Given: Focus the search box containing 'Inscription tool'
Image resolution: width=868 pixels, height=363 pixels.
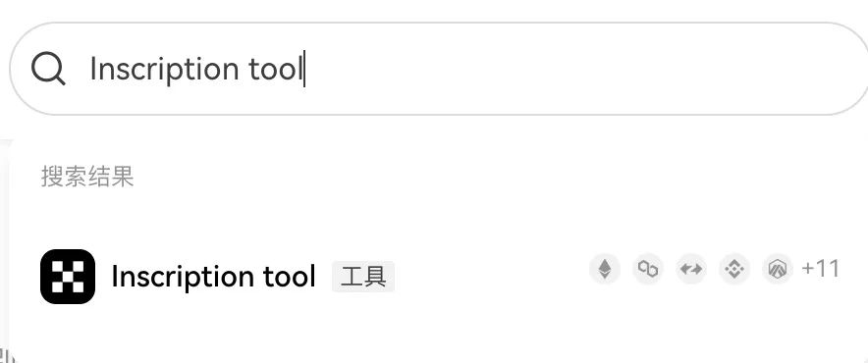Looking at the screenshot, I should [x=439, y=69].
